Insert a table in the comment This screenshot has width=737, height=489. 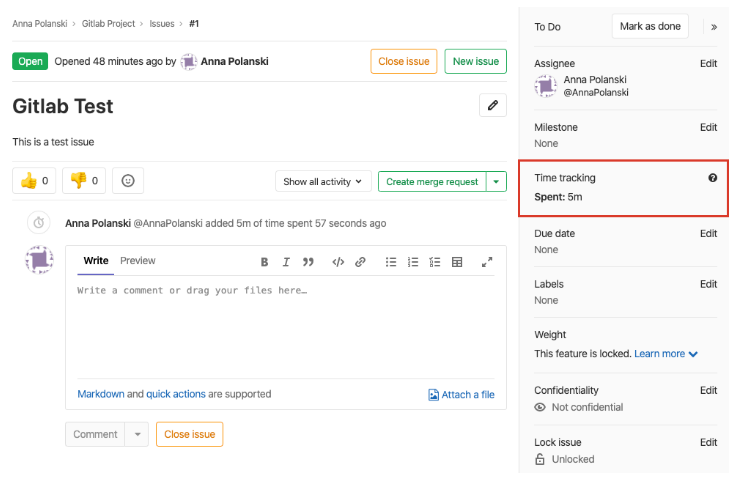tap(457, 262)
